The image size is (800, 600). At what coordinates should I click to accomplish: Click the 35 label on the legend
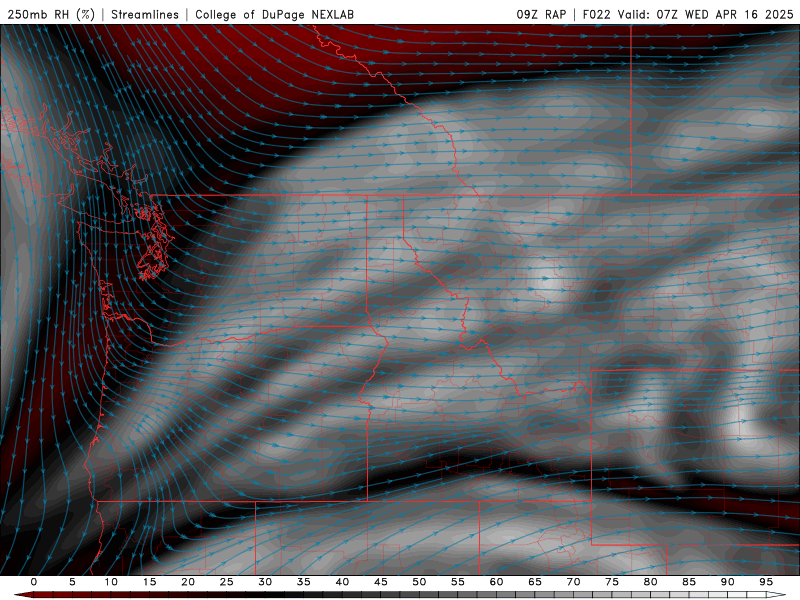click(304, 582)
